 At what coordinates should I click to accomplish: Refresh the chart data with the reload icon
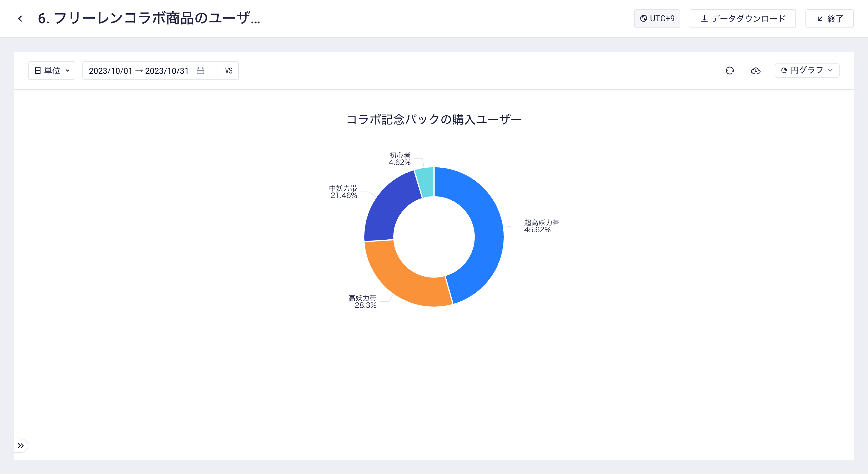(729, 71)
